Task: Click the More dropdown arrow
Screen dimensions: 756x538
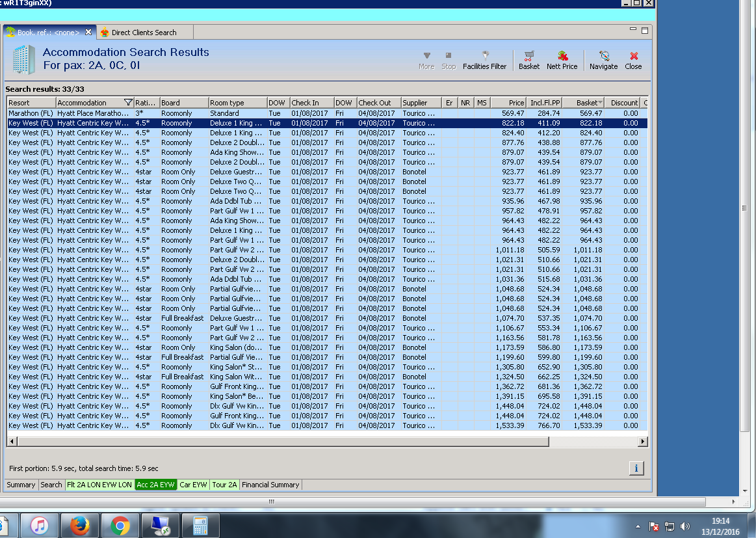Action: (x=426, y=57)
